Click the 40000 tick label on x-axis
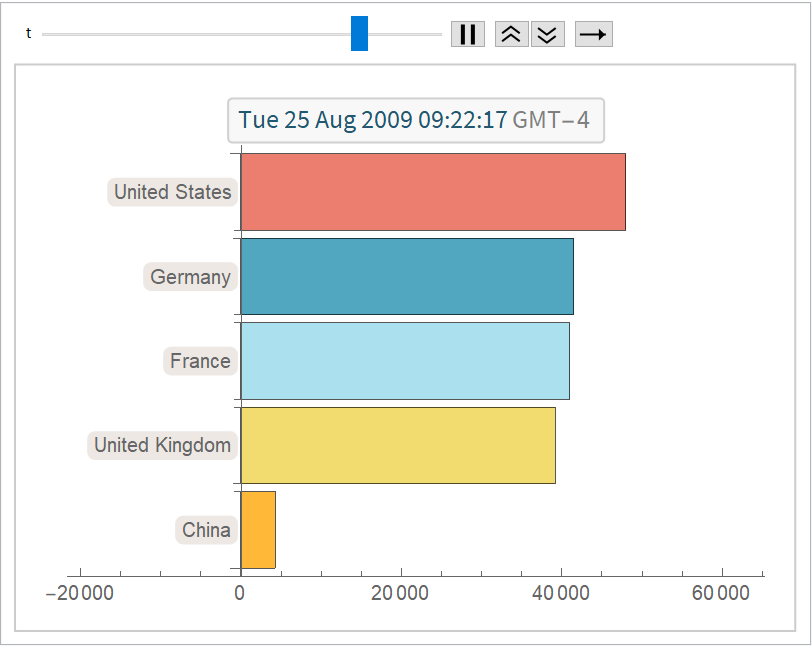 560,593
